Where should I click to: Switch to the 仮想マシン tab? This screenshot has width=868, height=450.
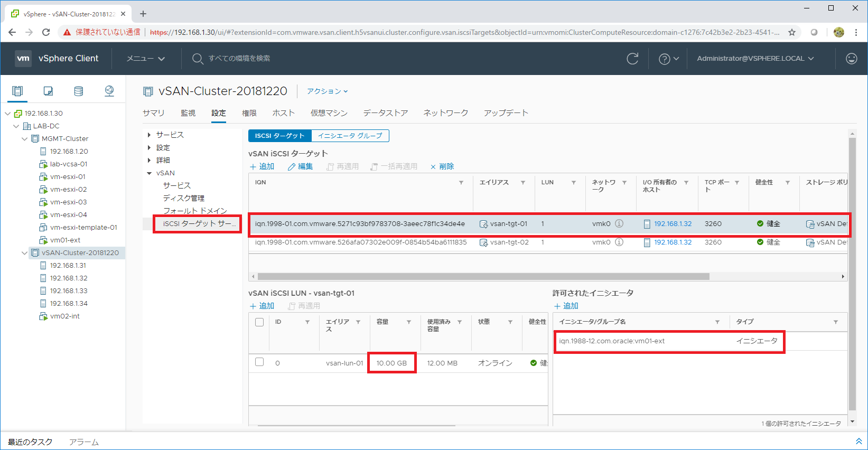click(329, 113)
